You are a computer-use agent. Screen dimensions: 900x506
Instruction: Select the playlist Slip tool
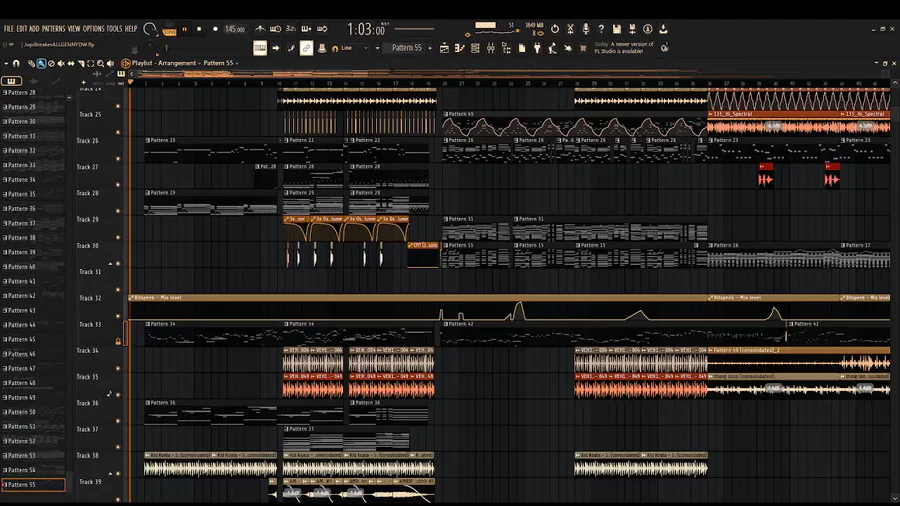[71, 64]
